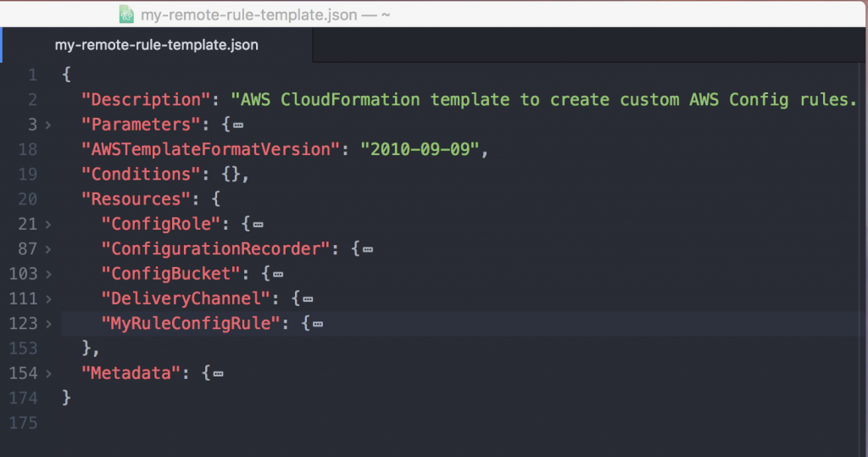Expand the MyRuleConfigRule fold arrow
868x457 pixels.
pos(48,324)
